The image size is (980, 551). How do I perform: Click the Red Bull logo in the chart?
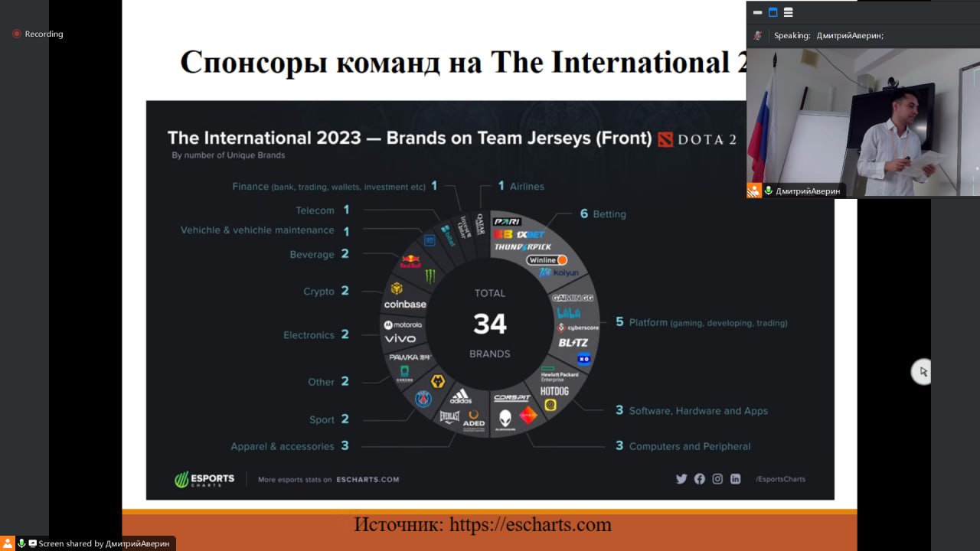[x=411, y=262]
